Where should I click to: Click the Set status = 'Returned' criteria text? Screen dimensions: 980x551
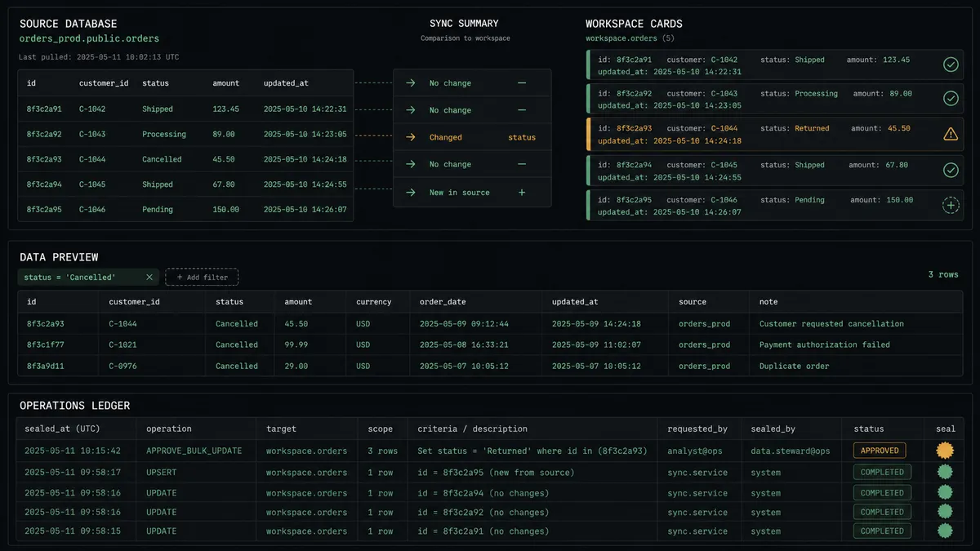tap(532, 451)
